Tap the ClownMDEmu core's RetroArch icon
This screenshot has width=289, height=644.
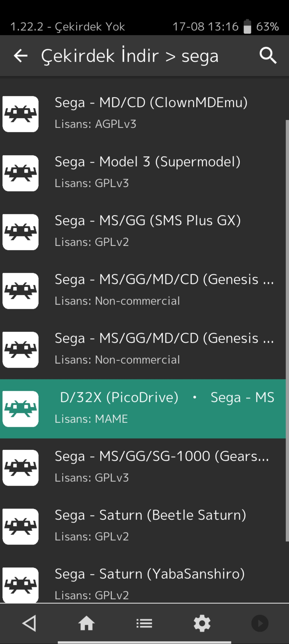pos(20,114)
